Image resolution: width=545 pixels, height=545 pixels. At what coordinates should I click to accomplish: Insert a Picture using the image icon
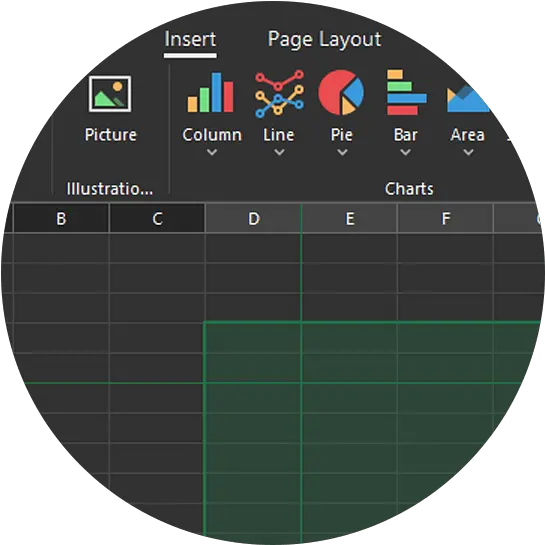click(110, 94)
